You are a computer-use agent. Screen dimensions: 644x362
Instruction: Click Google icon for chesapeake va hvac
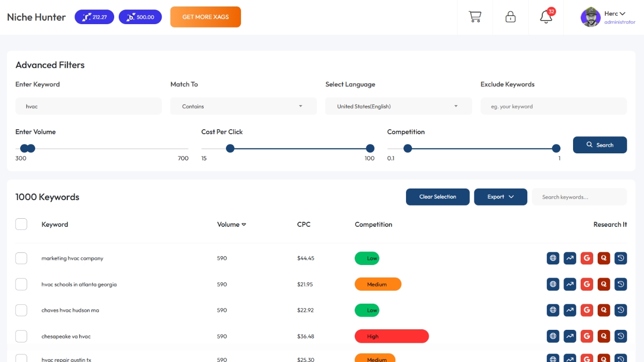coord(587,336)
